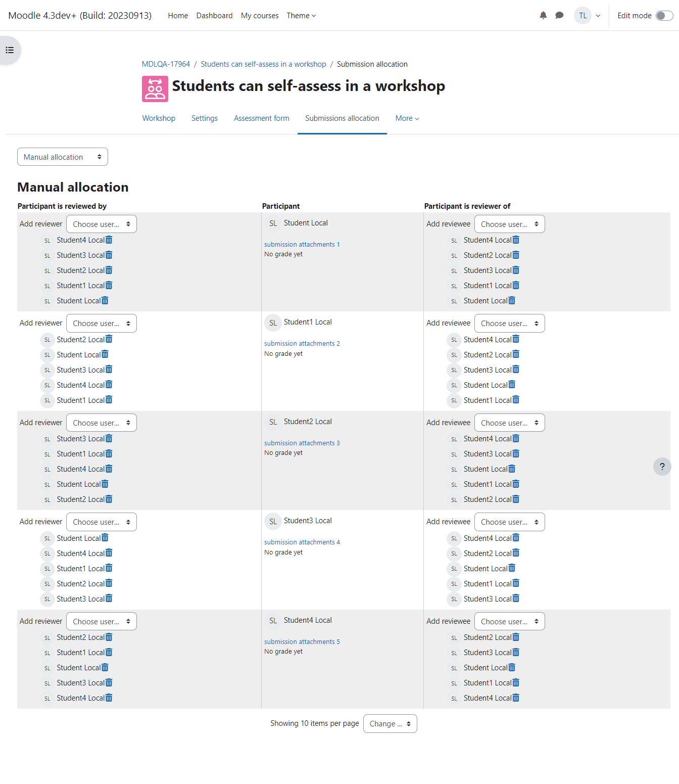Screen dimensions: 679x784
Task: Delete reviewee Student4 Local for Student1 Local
Action: (x=516, y=339)
